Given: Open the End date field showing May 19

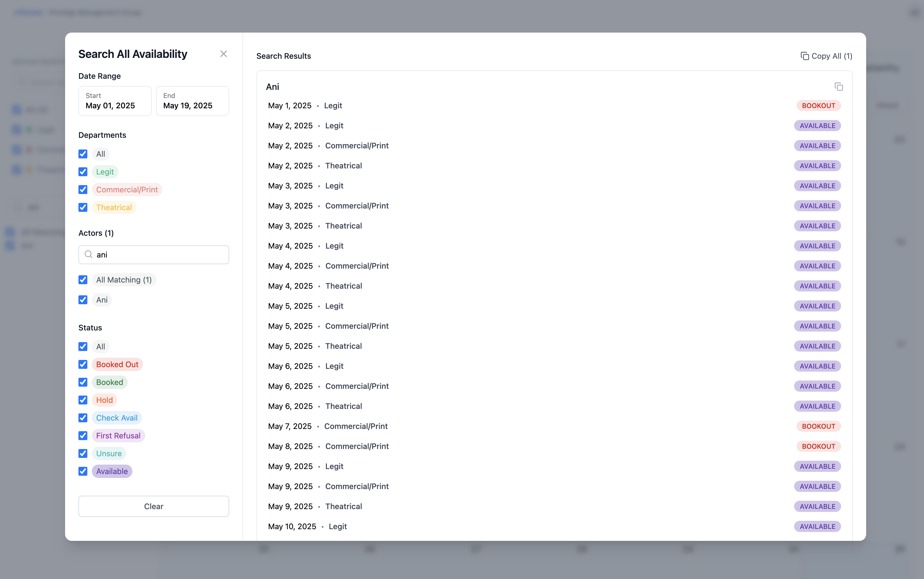Looking at the screenshot, I should pos(192,102).
